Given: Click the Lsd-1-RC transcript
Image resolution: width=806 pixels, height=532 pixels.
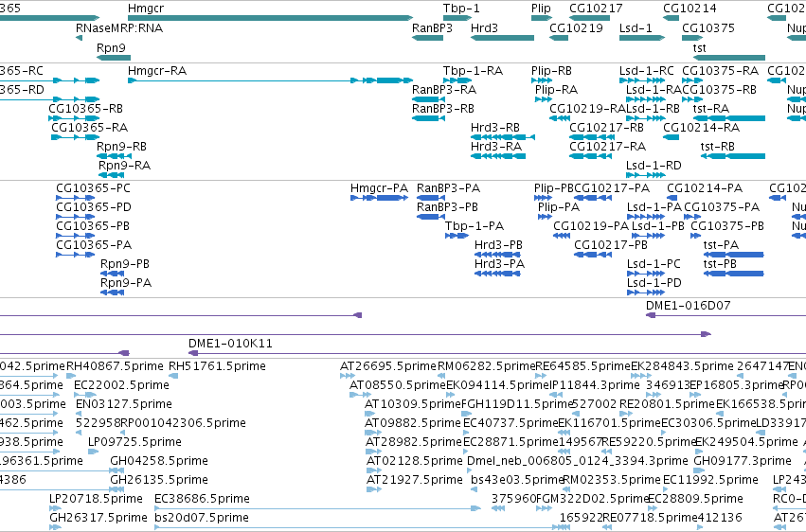Looking at the screenshot, I should coord(642,80).
